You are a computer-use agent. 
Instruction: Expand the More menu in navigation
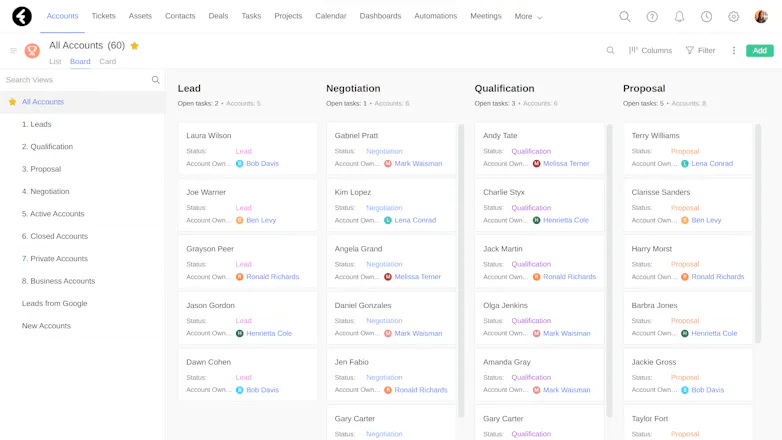click(x=528, y=16)
